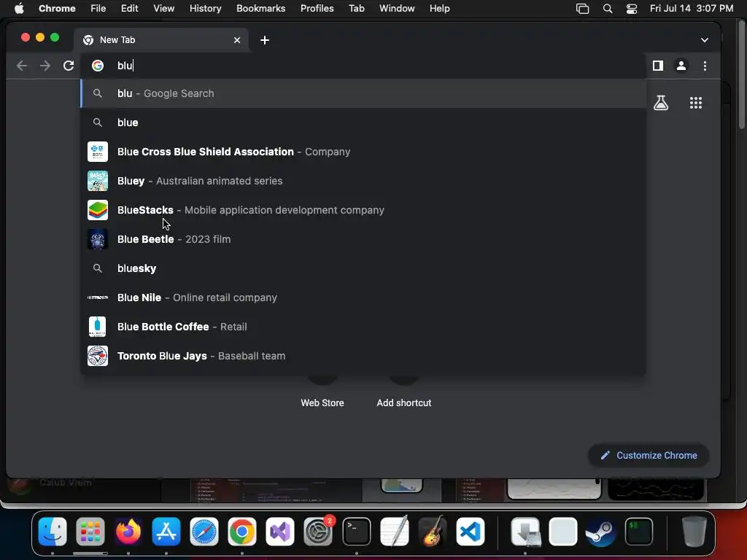Viewport: 747px width, 560px height.
Task: Click the BlueStacks logo thumbnail
Action: click(98, 210)
